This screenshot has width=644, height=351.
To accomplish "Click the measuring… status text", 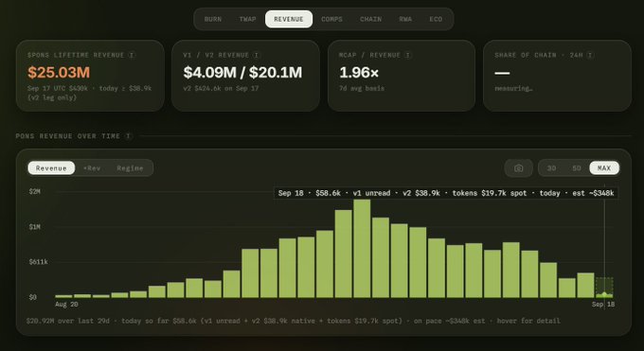I will click(x=514, y=88).
